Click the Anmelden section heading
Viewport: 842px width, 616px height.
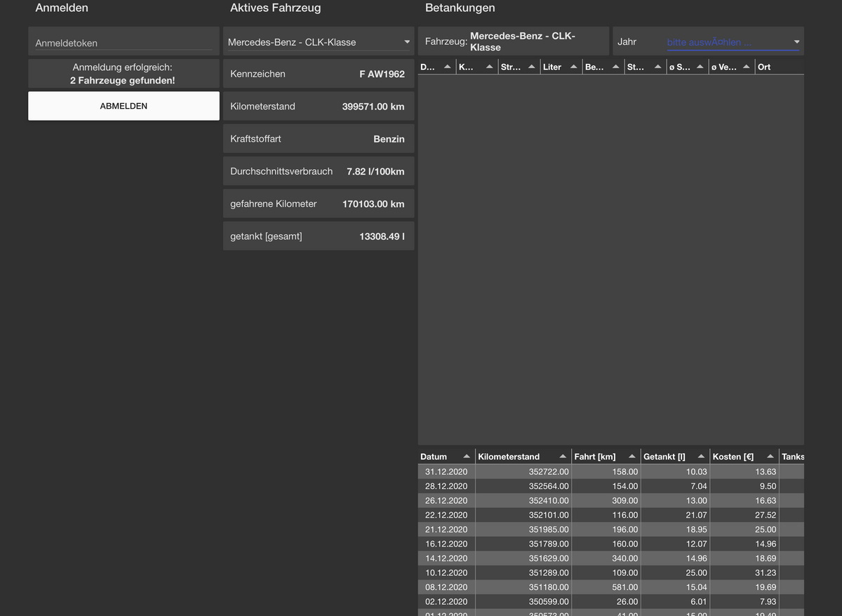(x=62, y=8)
